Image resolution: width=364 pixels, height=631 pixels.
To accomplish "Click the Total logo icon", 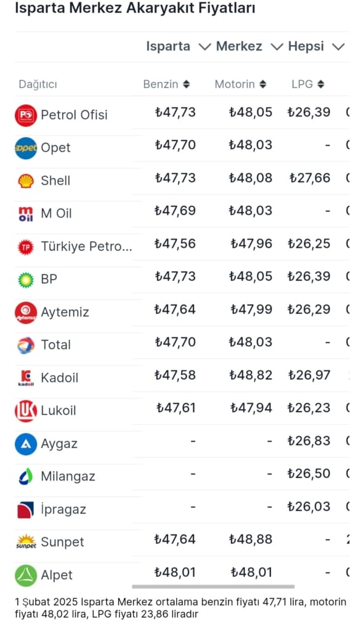I will pos(26,345).
